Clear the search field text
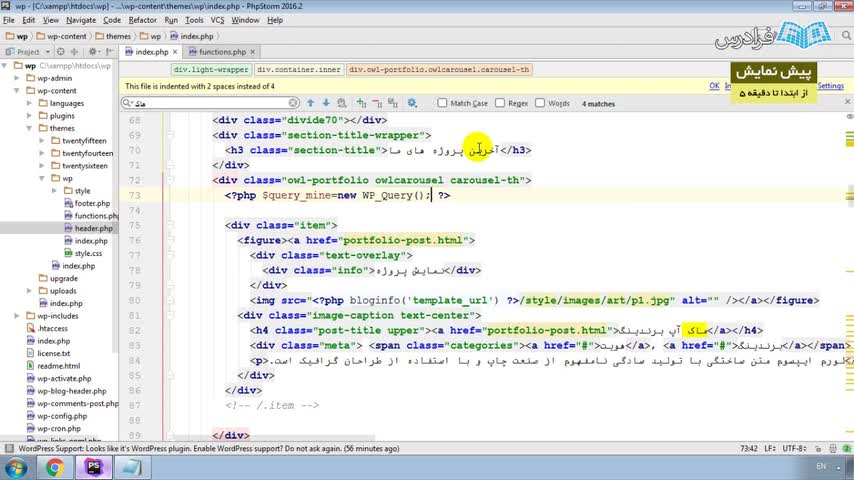This screenshot has height=480, width=854. click(293, 103)
